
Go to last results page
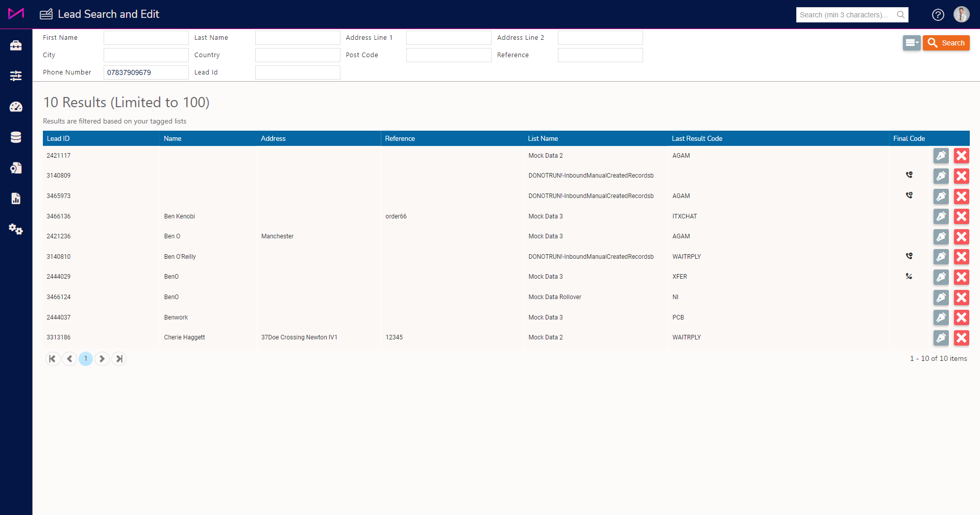click(119, 359)
